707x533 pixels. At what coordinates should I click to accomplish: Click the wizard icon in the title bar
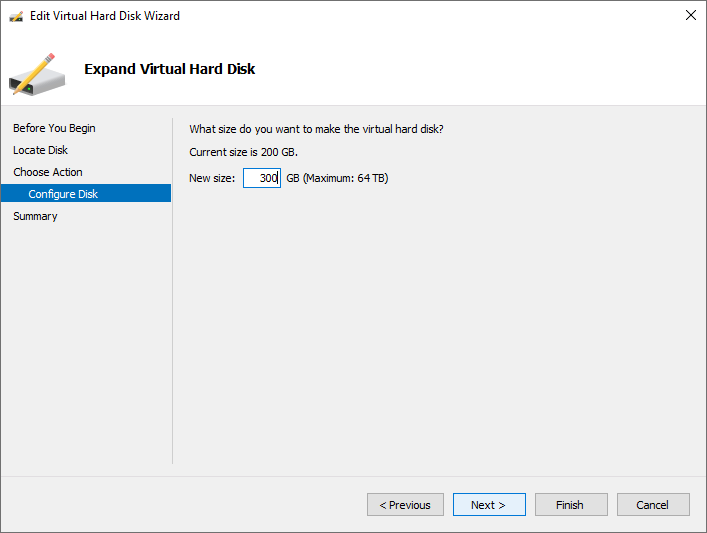[15, 16]
